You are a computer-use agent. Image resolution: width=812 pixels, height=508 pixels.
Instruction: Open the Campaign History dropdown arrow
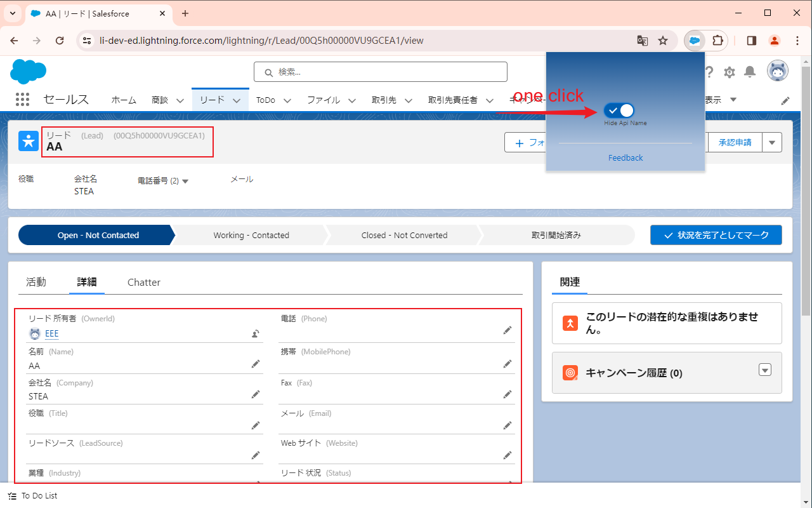765,370
